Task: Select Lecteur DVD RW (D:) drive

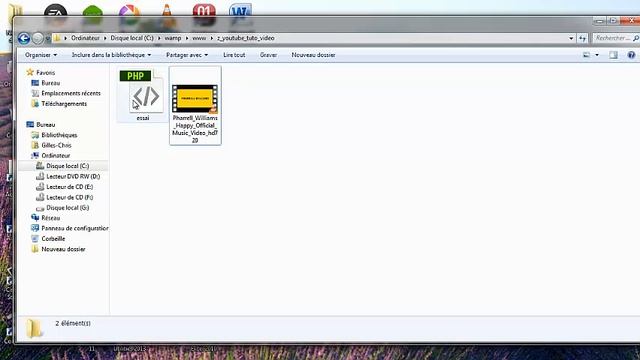Action: tap(73, 176)
